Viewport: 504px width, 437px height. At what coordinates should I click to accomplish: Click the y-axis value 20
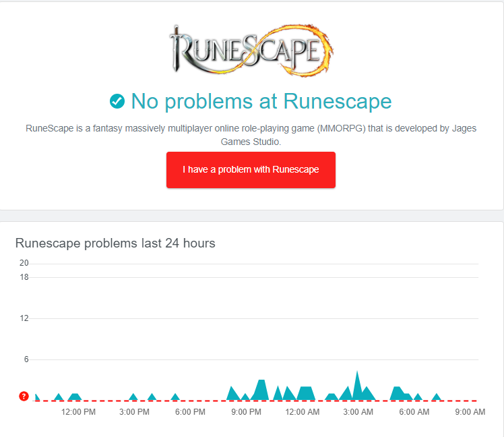(24, 263)
